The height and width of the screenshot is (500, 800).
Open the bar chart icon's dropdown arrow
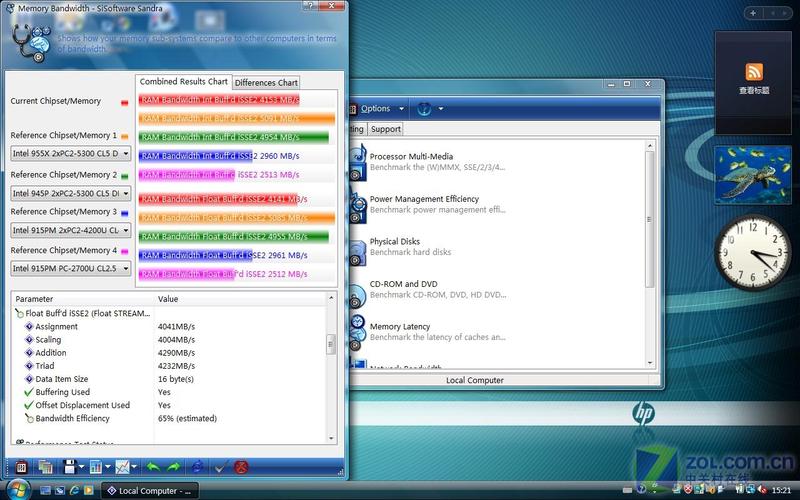click(107, 467)
